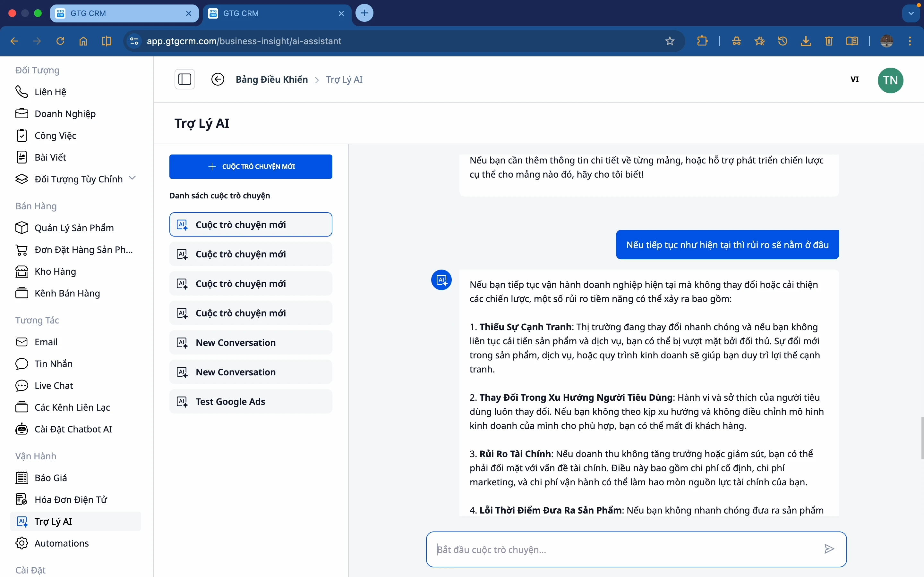Open the VI language selector
The height and width of the screenshot is (577, 924).
click(854, 79)
